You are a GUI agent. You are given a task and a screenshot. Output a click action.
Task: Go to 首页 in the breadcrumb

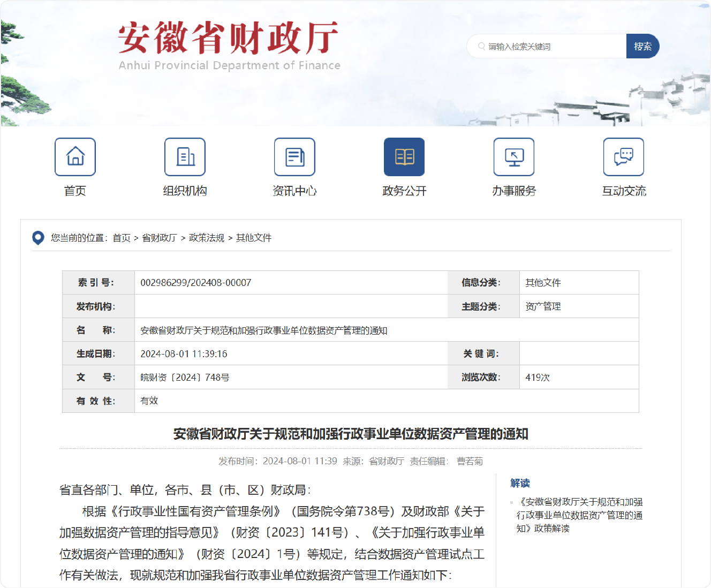[x=122, y=238]
